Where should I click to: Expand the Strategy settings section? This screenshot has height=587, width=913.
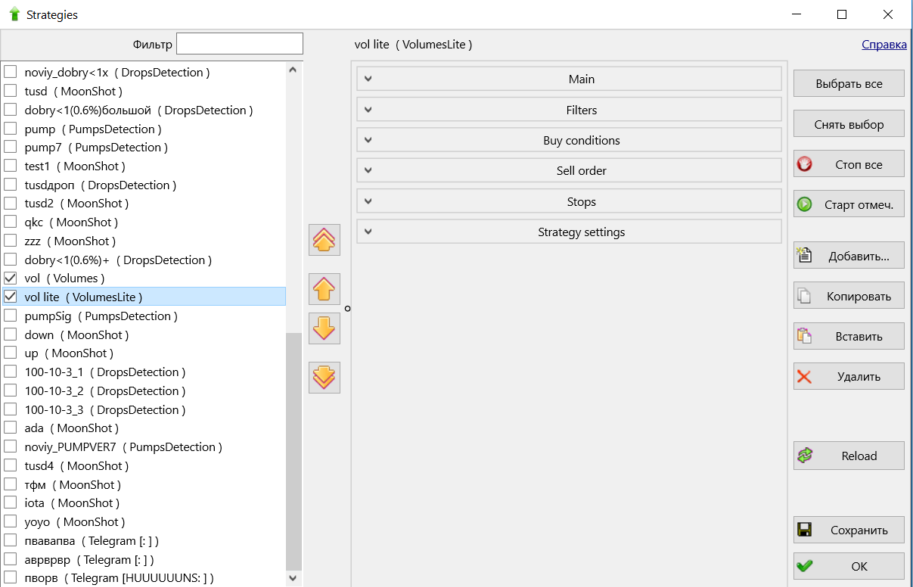[x=568, y=232]
